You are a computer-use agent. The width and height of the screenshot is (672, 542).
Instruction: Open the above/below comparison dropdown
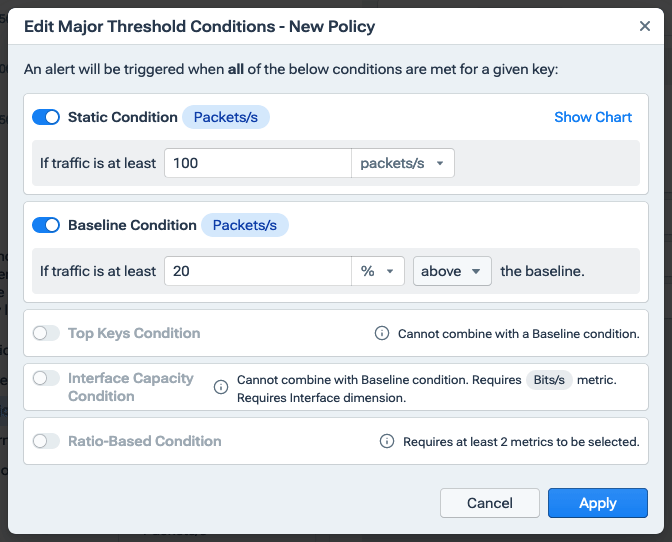point(452,271)
